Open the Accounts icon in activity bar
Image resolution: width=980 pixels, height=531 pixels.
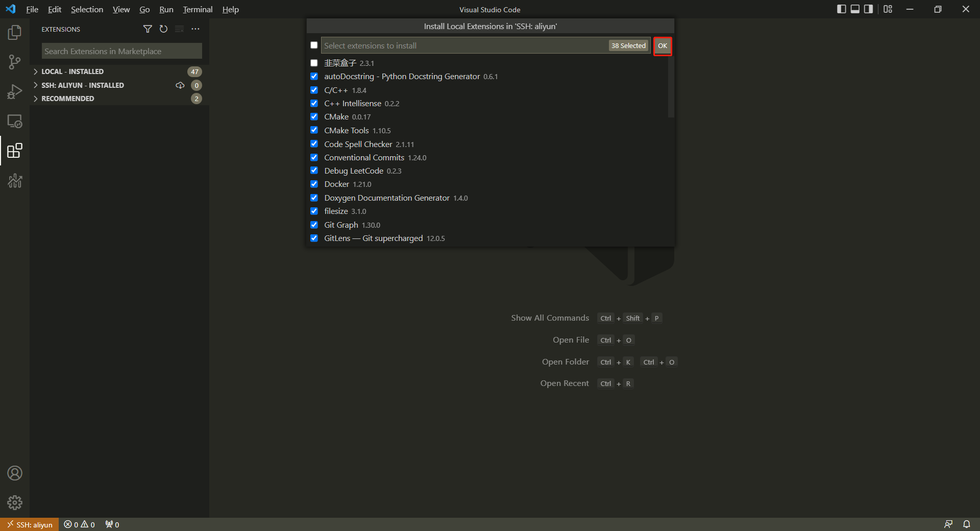coord(15,473)
